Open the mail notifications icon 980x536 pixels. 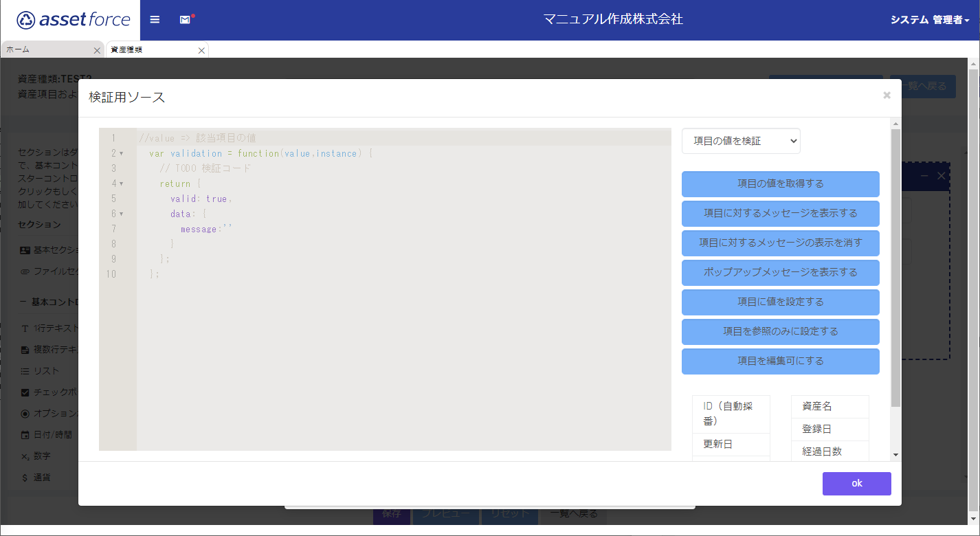coord(186,19)
